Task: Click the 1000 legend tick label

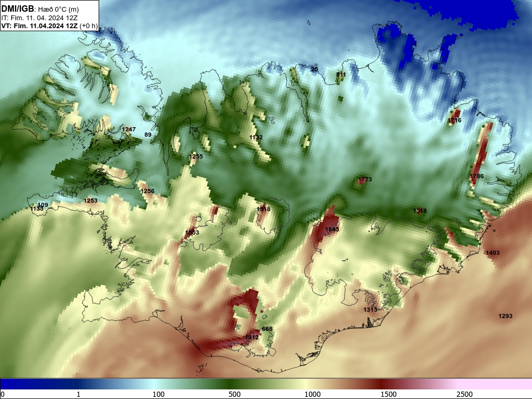Action: (x=312, y=394)
